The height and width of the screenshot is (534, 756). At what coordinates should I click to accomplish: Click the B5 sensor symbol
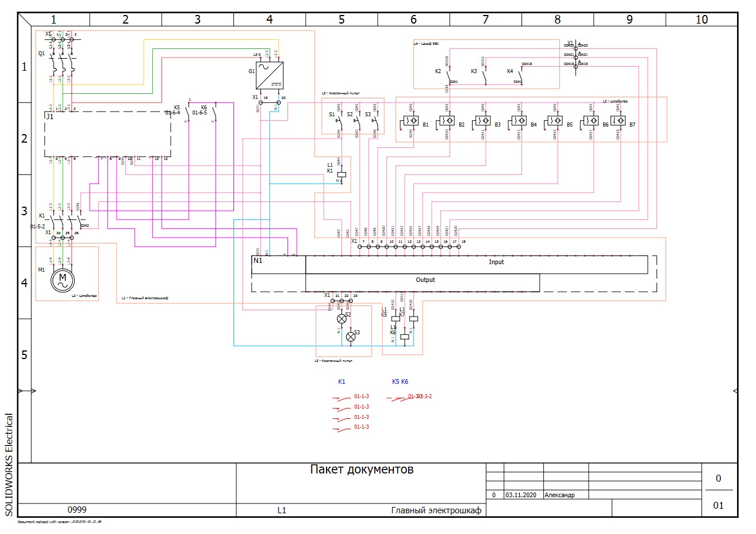point(554,121)
